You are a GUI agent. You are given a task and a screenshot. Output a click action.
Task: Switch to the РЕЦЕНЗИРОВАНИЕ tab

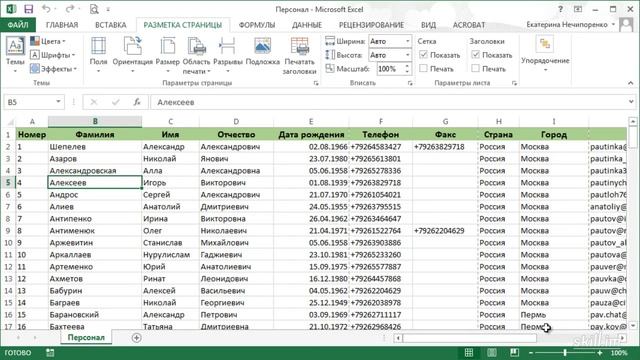point(371,25)
